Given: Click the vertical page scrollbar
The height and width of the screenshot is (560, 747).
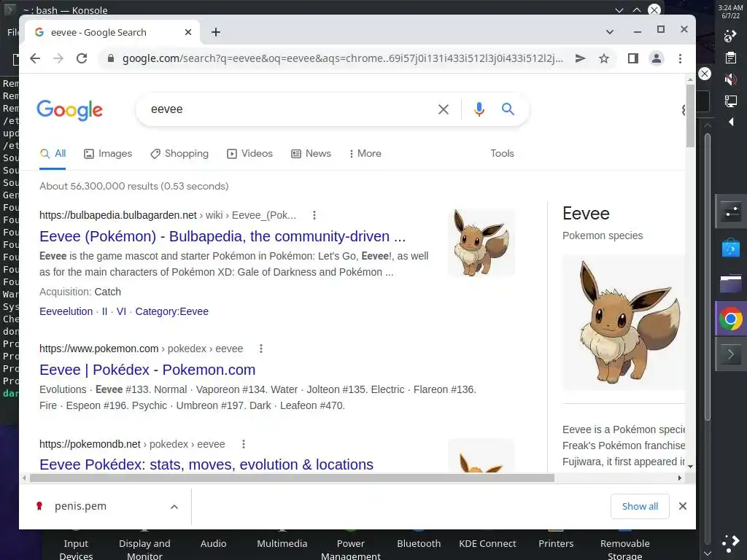Looking at the screenshot, I should [x=690, y=116].
